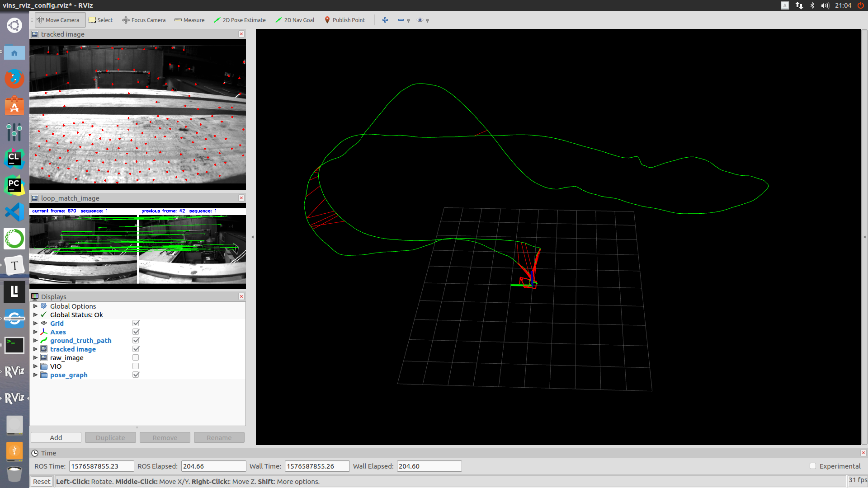Uncheck the pose_graph display checkbox
868x488 pixels.
[136, 375]
